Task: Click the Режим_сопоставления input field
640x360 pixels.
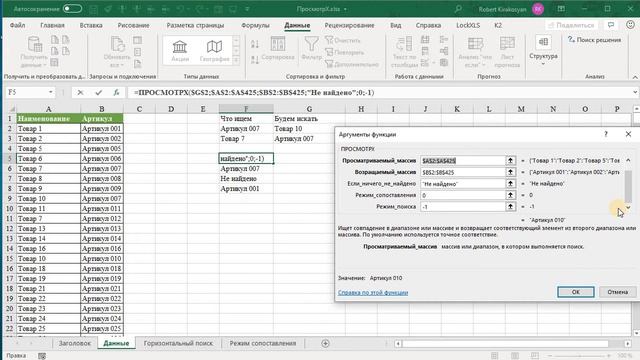Action: [x=463, y=195]
